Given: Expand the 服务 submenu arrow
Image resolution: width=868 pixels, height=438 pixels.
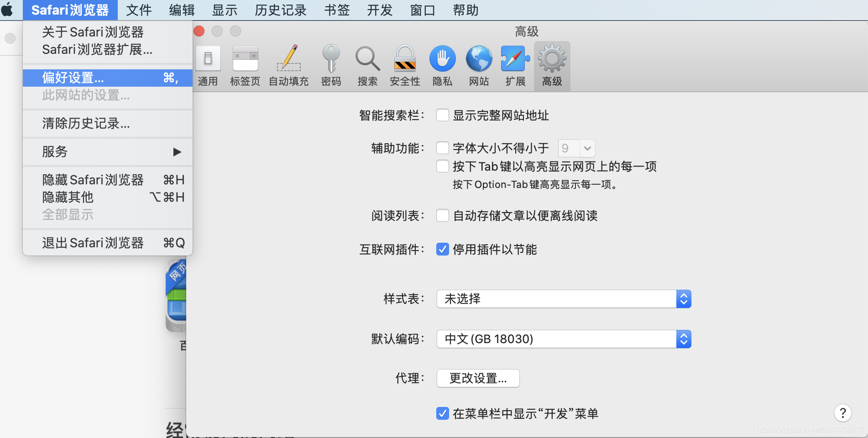Looking at the screenshot, I should pos(177,152).
